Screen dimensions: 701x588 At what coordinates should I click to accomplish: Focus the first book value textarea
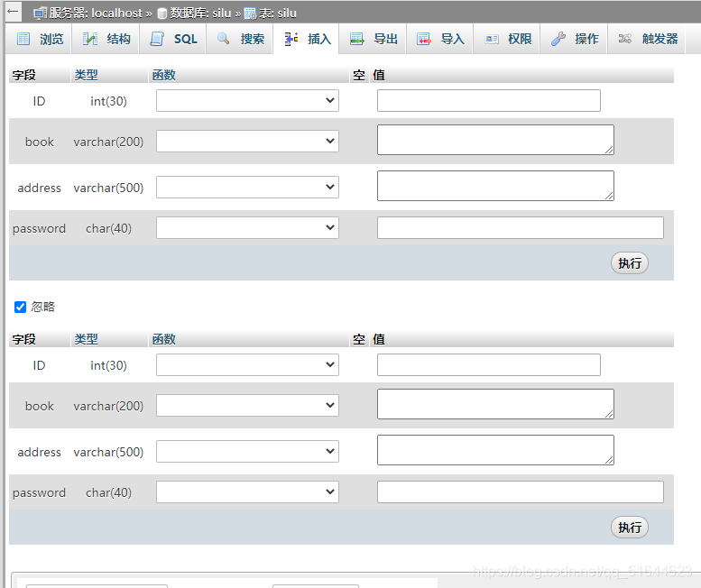pos(495,140)
